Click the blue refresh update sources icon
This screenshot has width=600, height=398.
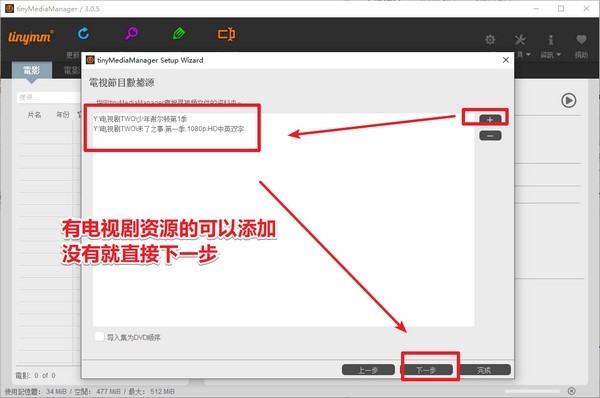[83, 34]
